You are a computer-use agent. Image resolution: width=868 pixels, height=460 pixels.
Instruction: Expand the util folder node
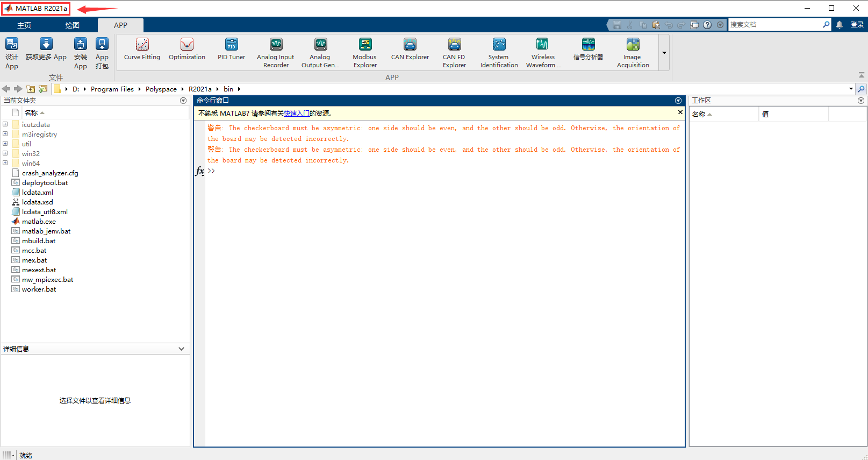tap(5, 144)
